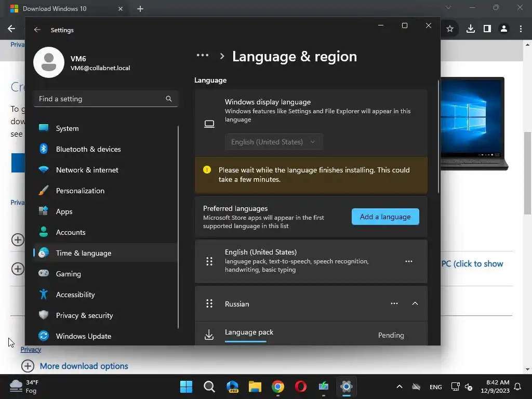Screen dimensions: 532x399
Task: Open the VM6 account profile picture
Action: click(x=49, y=62)
